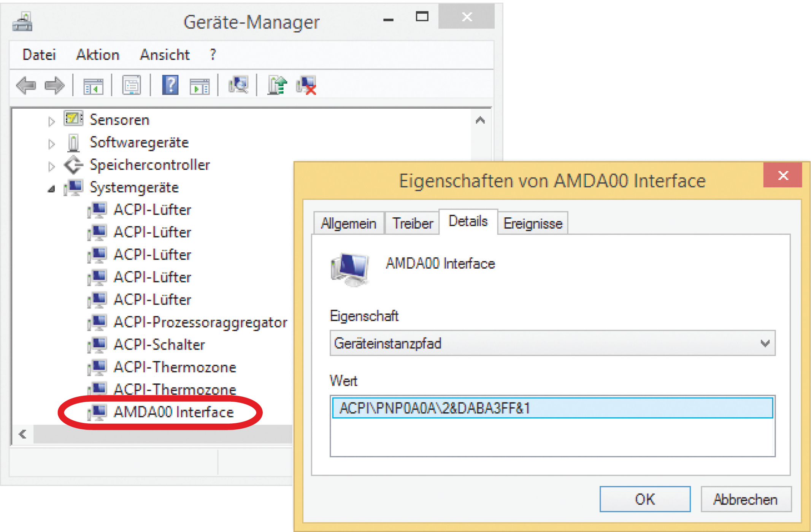Select AMDA00 Interface in device tree

pyautogui.click(x=173, y=412)
